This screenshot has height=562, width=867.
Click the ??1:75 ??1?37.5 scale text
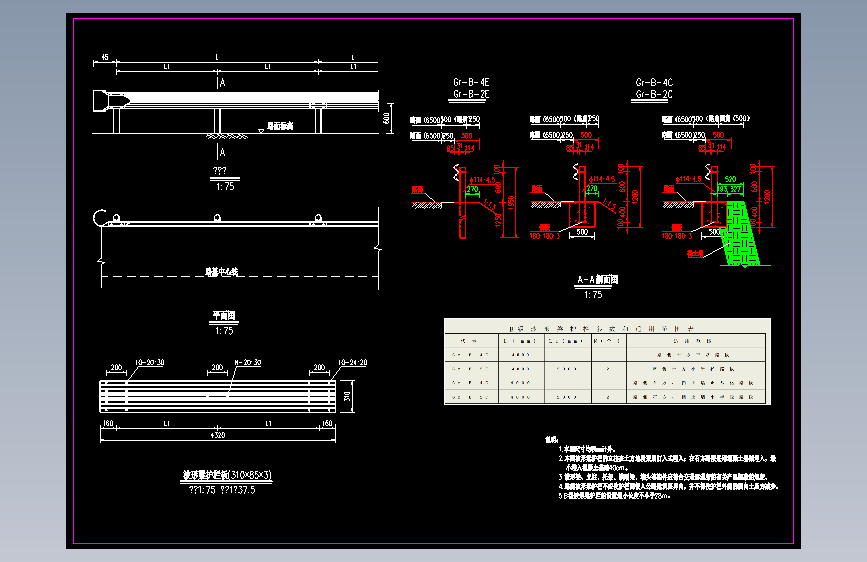pyautogui.click(x=222, y=490)
